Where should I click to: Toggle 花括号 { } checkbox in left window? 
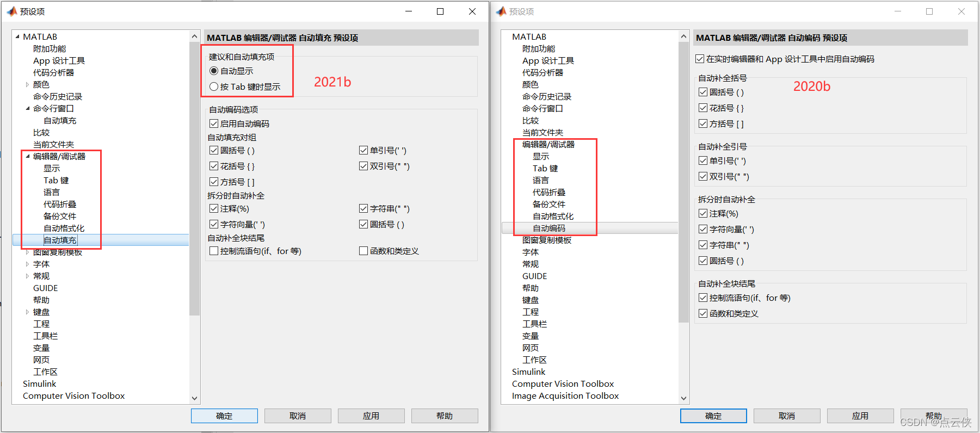214,166
